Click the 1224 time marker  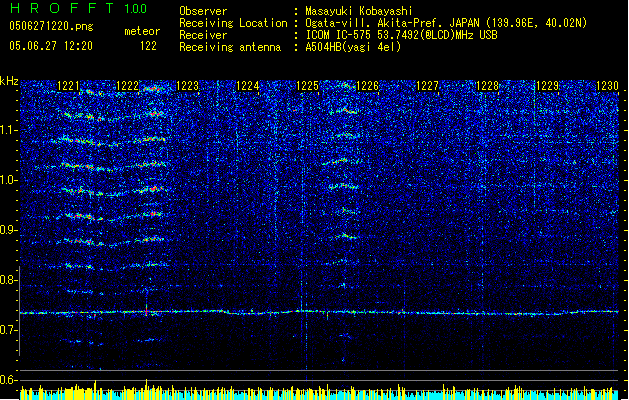248,85
